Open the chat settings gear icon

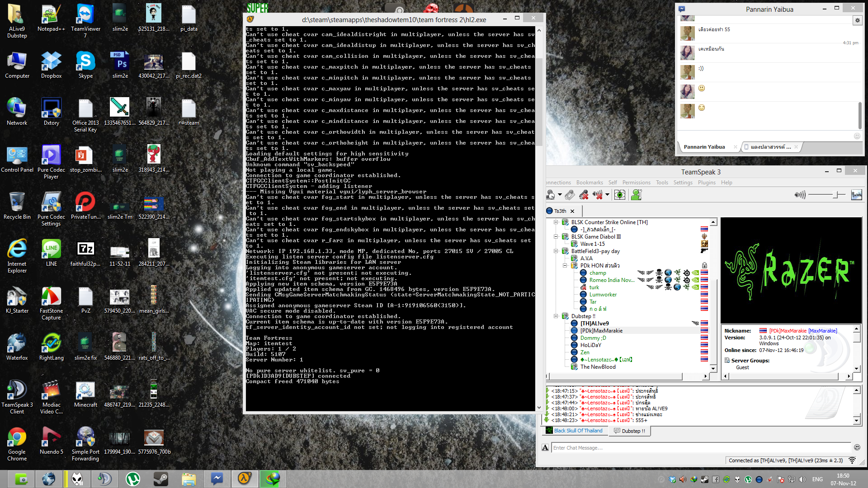pyautogui.click(x=857, y=20)
